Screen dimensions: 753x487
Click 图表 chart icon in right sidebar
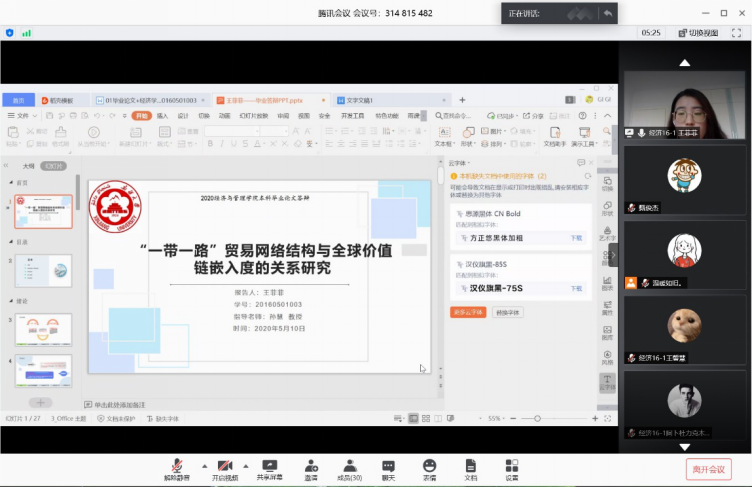[x=607, y=283]
